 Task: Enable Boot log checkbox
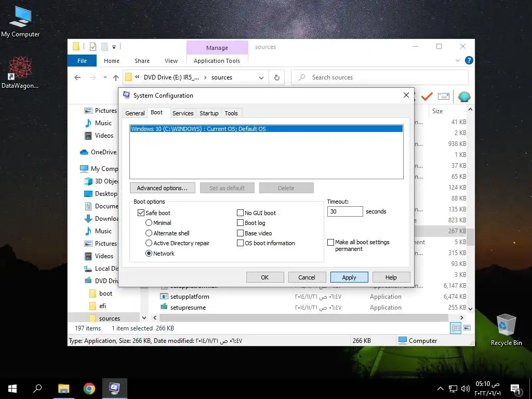[240, 223]
